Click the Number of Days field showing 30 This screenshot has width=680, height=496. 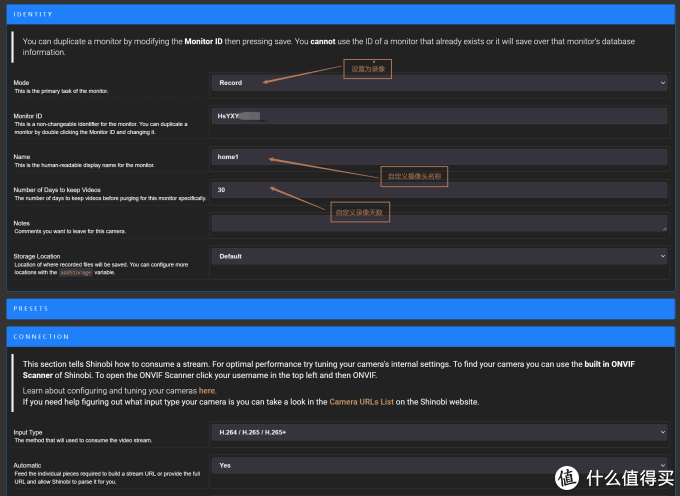click(x=438, y=189)
